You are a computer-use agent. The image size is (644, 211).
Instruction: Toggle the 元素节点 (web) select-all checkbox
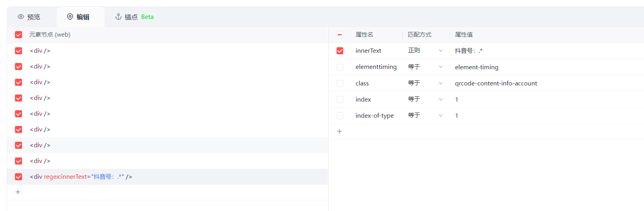tap(19, 35)
